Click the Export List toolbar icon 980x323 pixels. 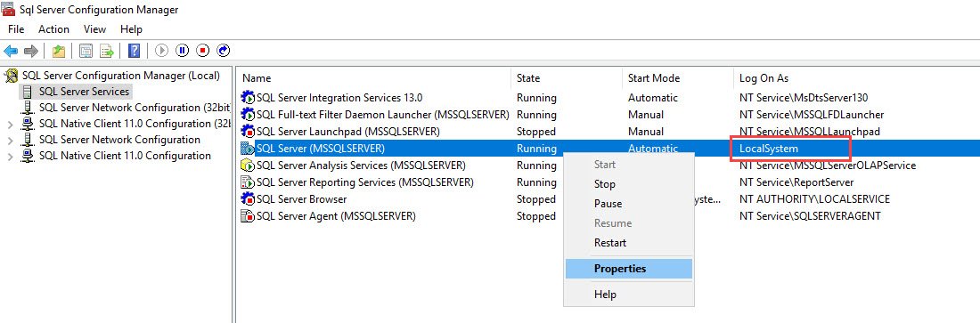tap(107, 51)
